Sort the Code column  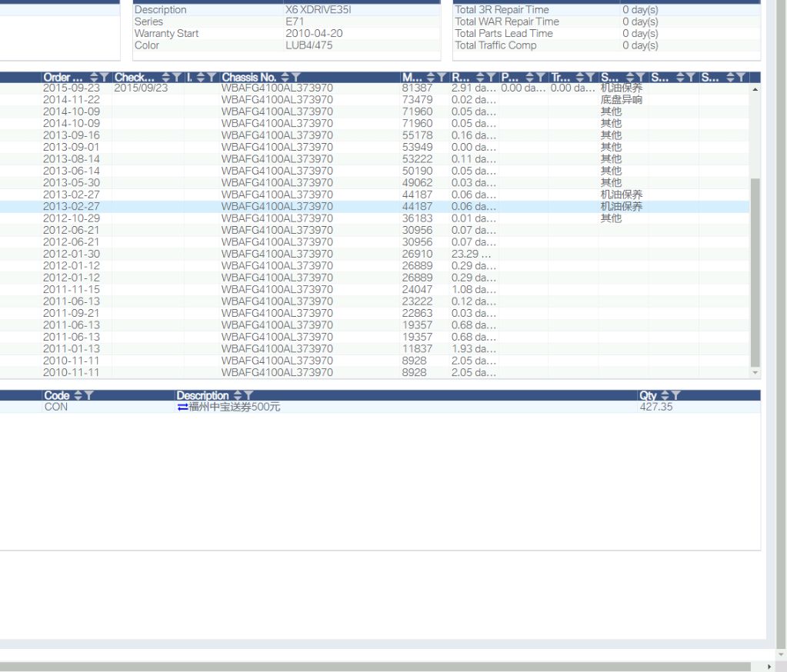point(78,395)
